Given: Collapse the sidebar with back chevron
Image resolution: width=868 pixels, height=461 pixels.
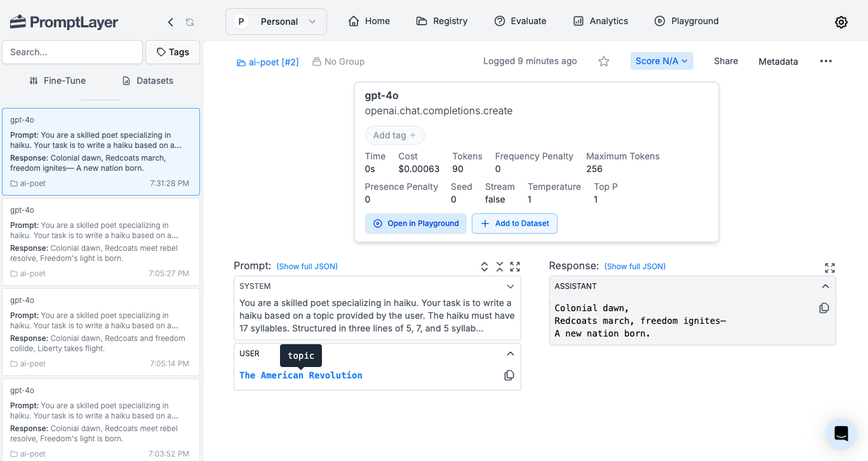Looking at the screenshot, I should coord(170,22).
